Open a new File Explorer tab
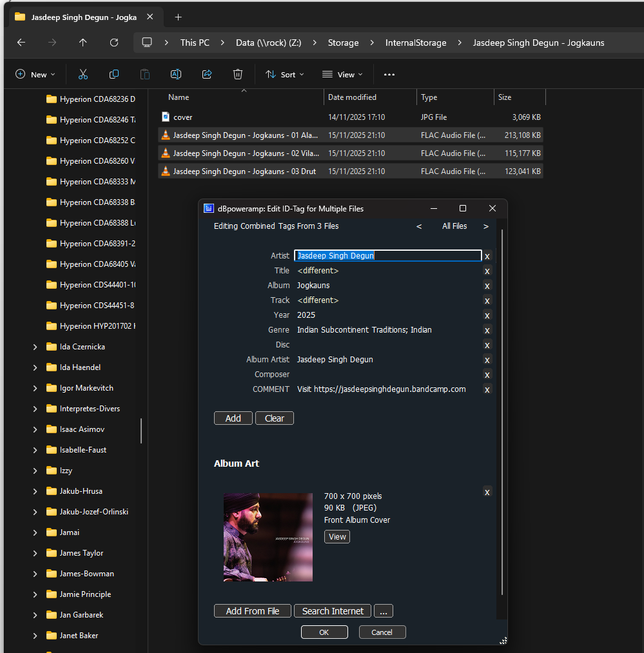Viewport: 644px width, 653px height. click(179, 17)
